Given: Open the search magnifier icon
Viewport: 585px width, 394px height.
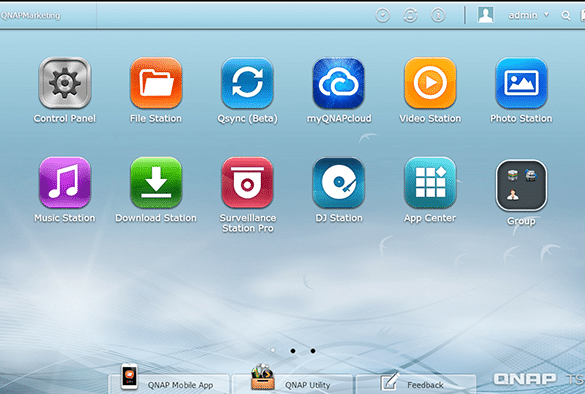Looking at the screenshot, I should click(566, 16).
